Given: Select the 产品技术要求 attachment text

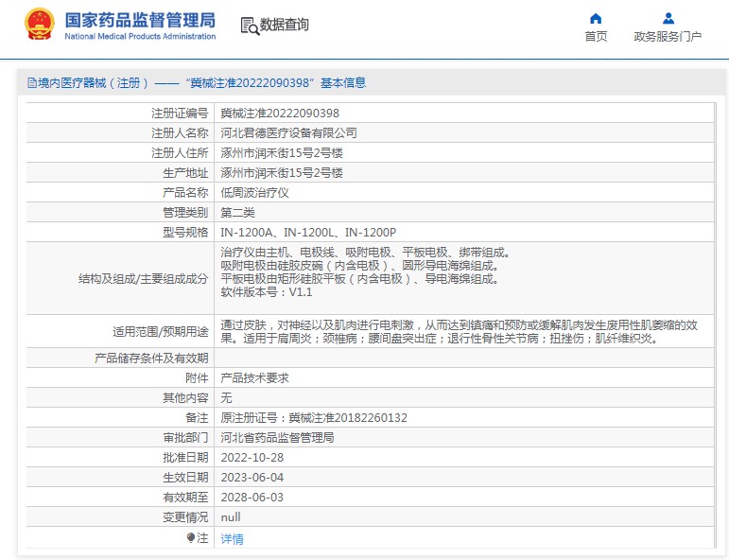Looking at the screenshot, I should click(x=254, y=377).
